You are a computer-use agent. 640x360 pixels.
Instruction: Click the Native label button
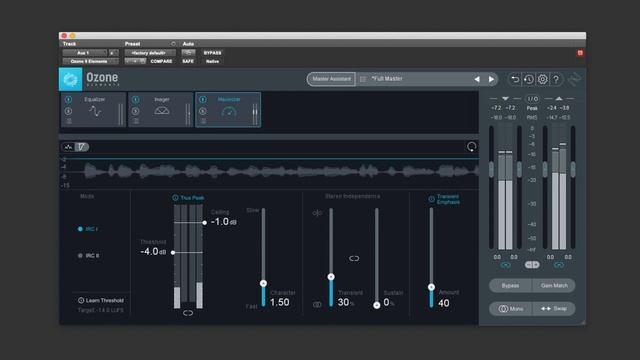point(212,61)
